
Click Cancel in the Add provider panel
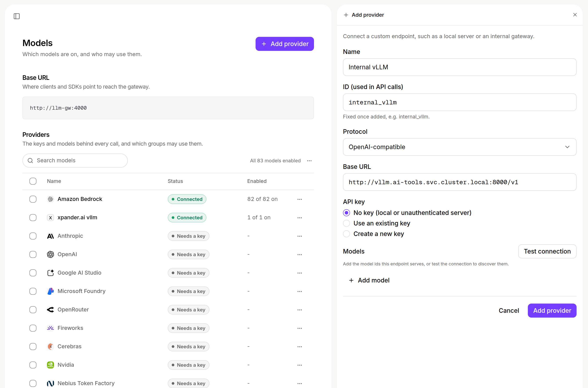pos(509,311)
